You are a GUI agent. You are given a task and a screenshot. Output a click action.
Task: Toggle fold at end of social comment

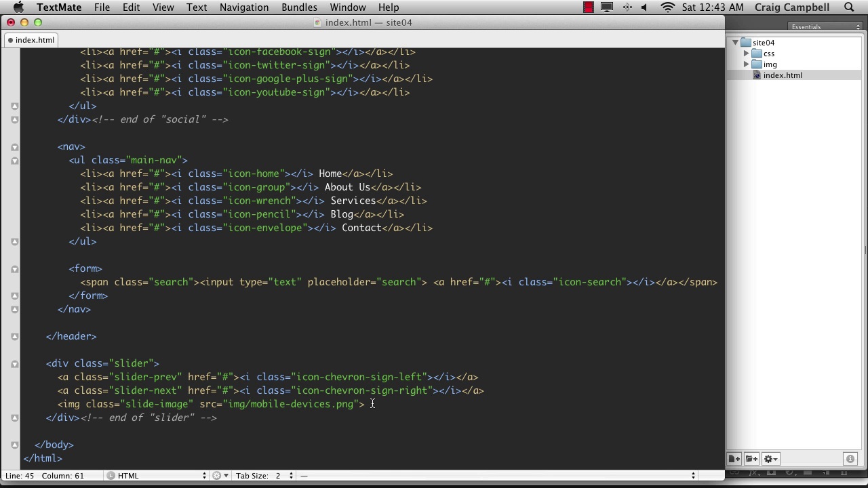pos(14,120)
